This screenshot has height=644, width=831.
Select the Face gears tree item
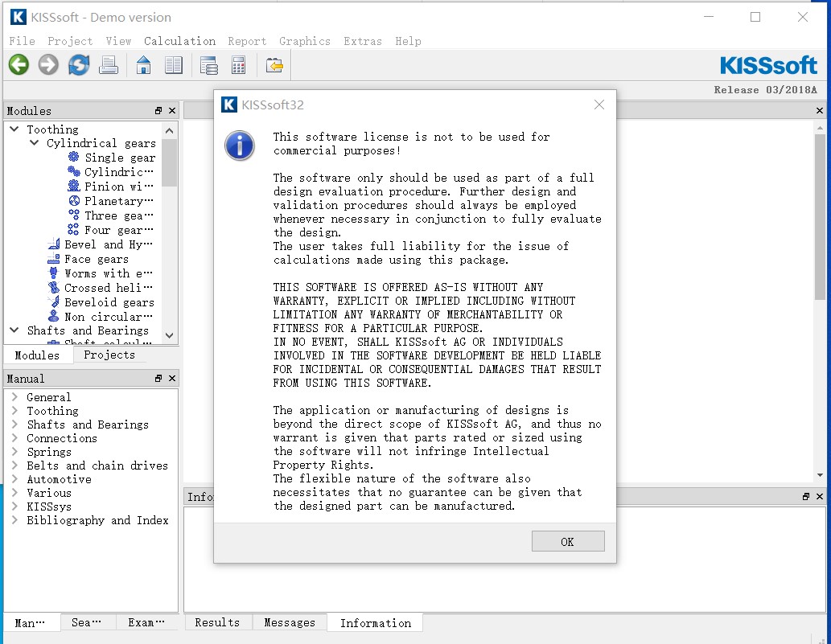click(97, 259)
